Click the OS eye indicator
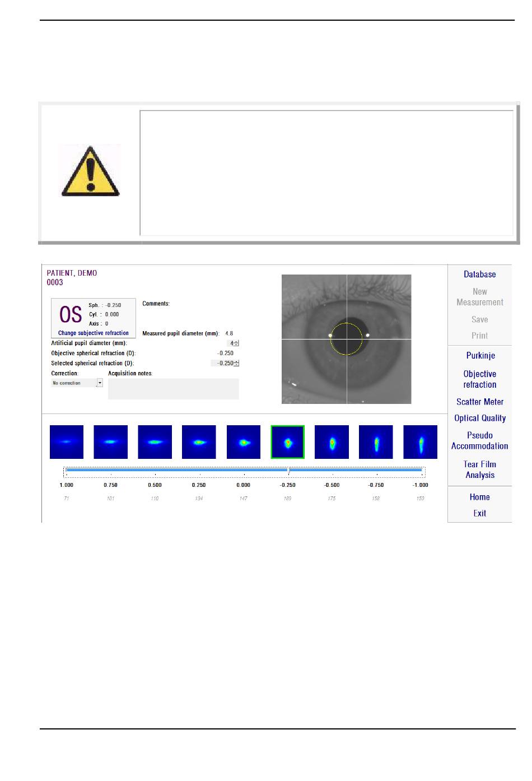 pyautogui.click(x=71, y=314)
